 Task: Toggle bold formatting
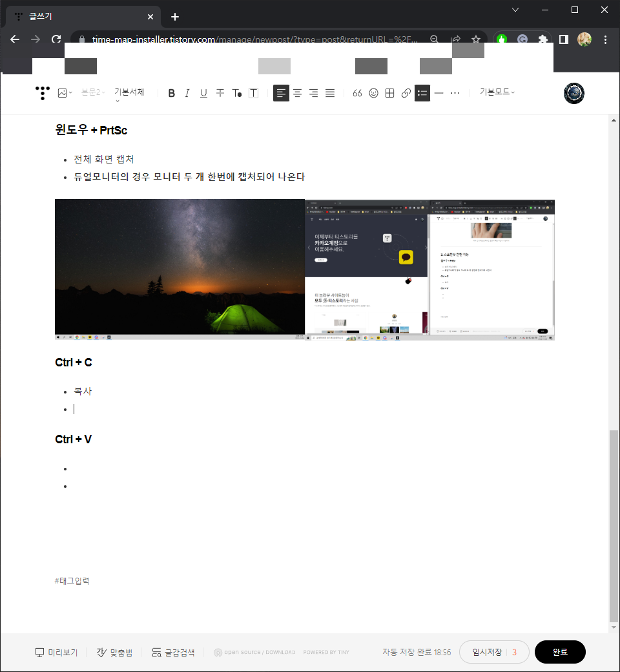171,93
